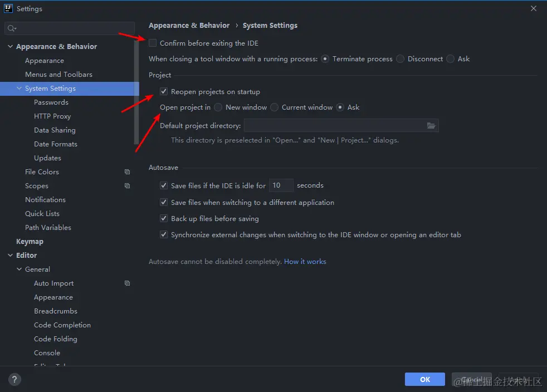
Task: Select Disconnect radio button
Action: point(400,59)
